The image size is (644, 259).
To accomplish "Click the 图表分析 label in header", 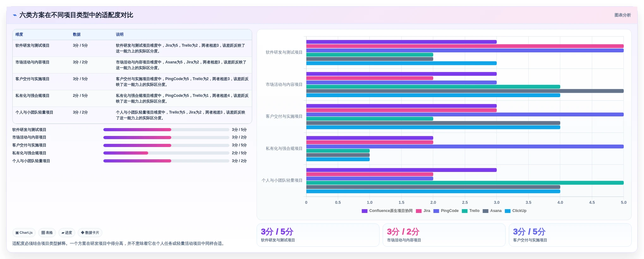I will click(623, 15).
